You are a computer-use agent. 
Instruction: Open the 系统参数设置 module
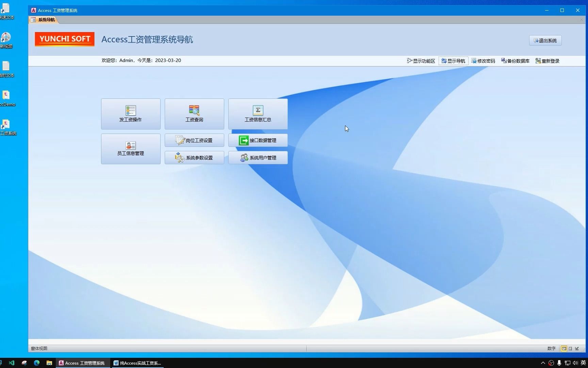coord(194,157)
